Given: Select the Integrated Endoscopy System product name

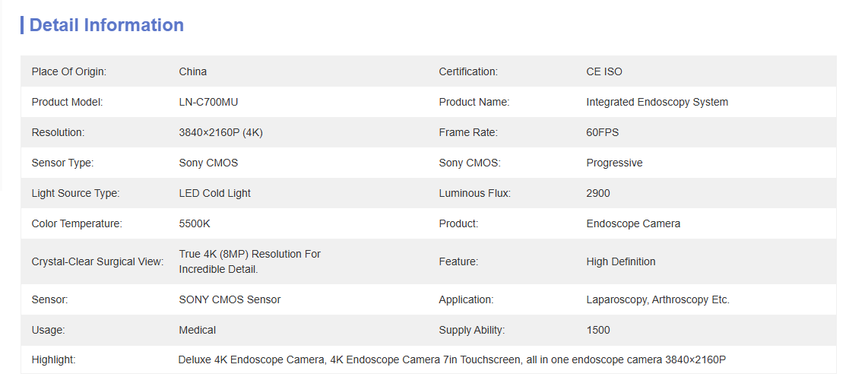Looking at the screenshot, I should pyautogui.click(x=657, y=102).
